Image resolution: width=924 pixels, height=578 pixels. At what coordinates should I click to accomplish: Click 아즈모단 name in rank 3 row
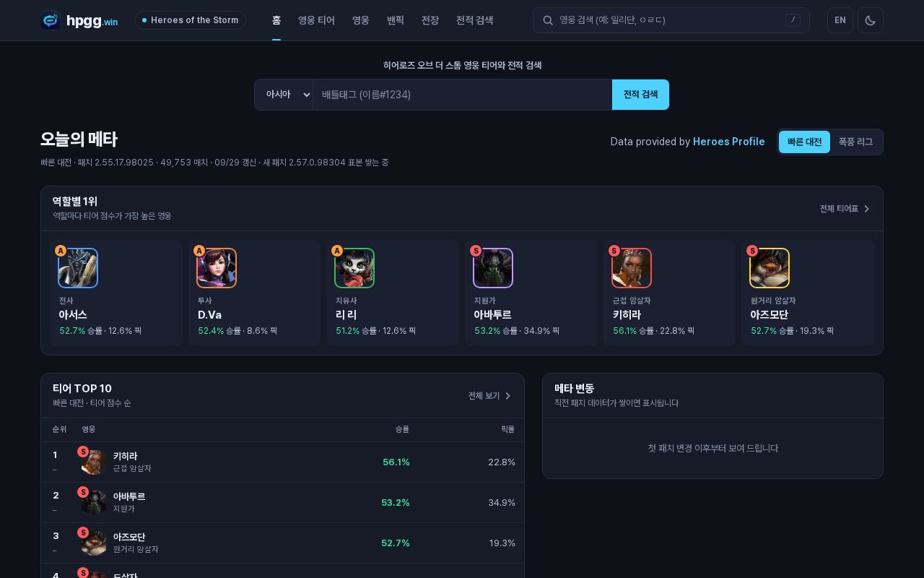129,537
